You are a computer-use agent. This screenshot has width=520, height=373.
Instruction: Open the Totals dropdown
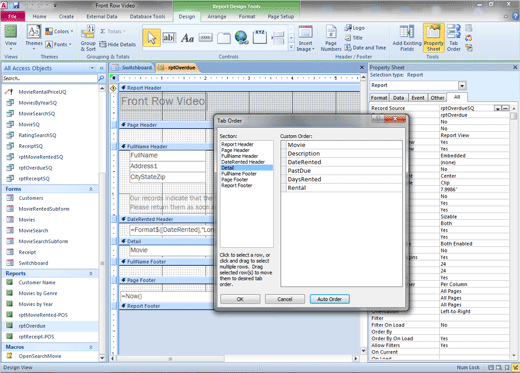pos(113,31)
